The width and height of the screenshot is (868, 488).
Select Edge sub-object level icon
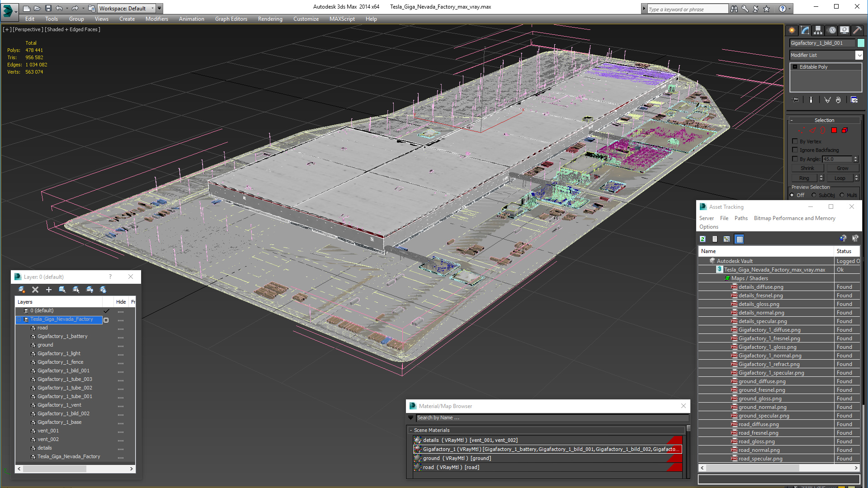tap(813, 130)
